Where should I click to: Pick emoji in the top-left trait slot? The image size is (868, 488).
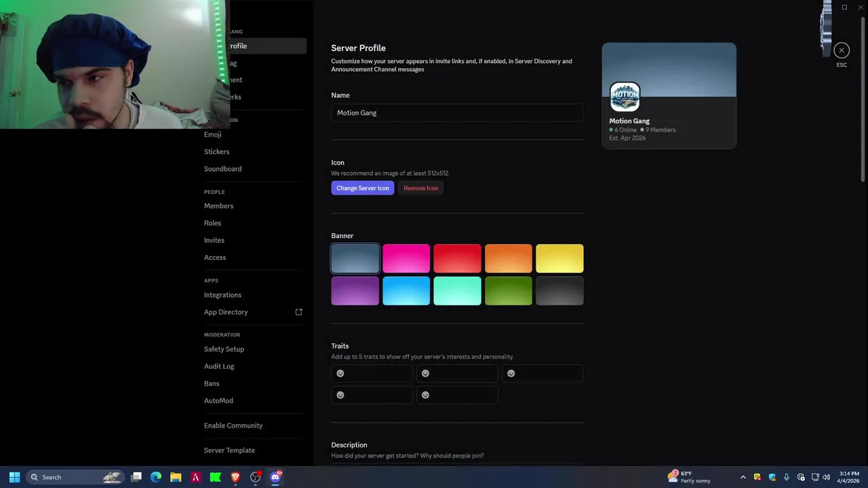pyautogui.click(x=340, y=373)
